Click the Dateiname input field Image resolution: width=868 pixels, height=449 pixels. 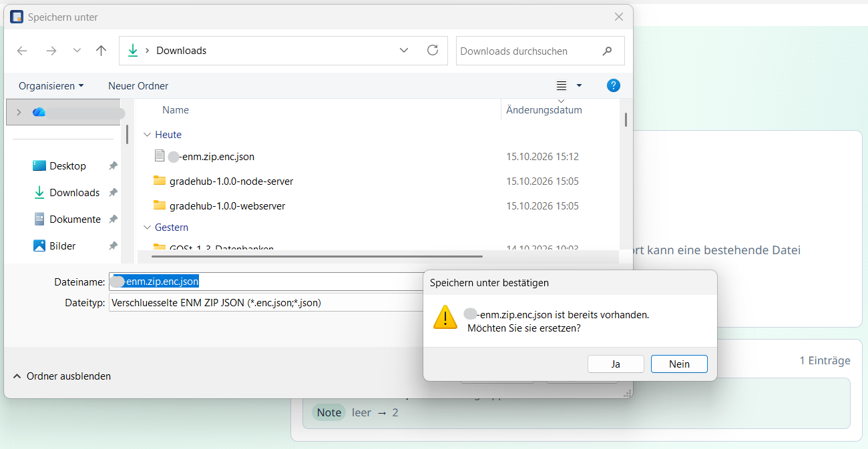pos(267,282)
